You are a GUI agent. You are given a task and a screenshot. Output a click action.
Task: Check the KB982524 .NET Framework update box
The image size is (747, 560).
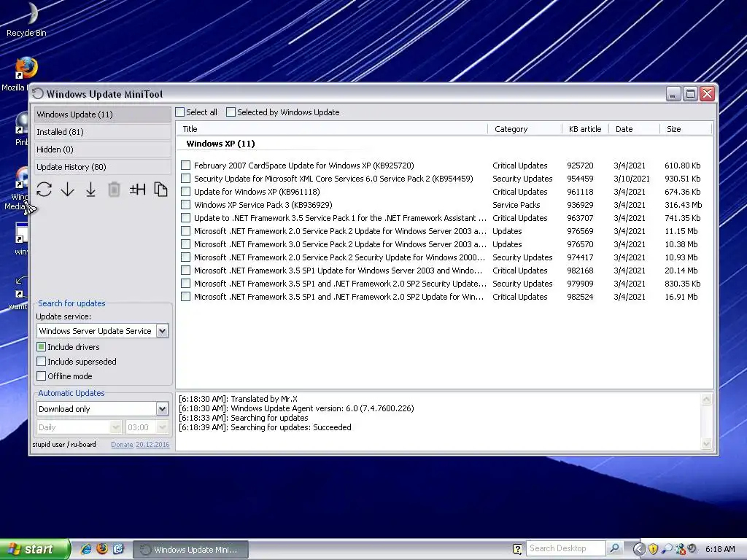point(186,296)
